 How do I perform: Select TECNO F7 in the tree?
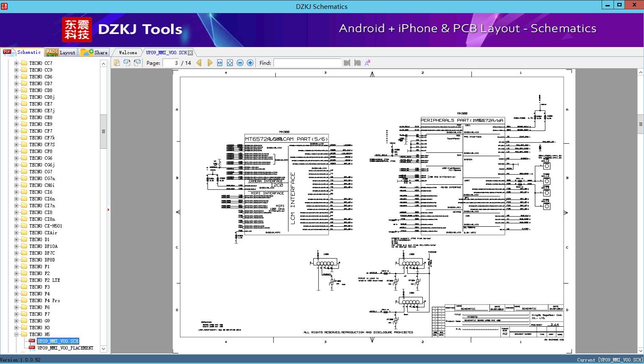coord(39,314)
